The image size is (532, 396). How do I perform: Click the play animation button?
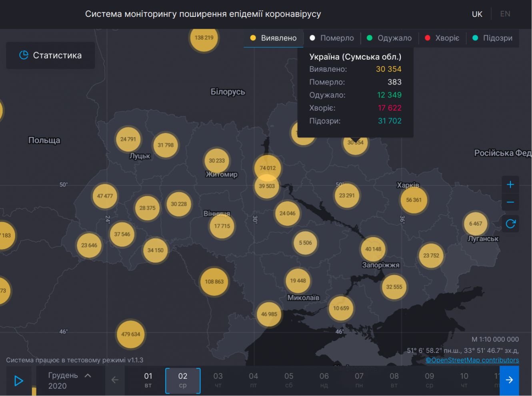click(18, 380)
